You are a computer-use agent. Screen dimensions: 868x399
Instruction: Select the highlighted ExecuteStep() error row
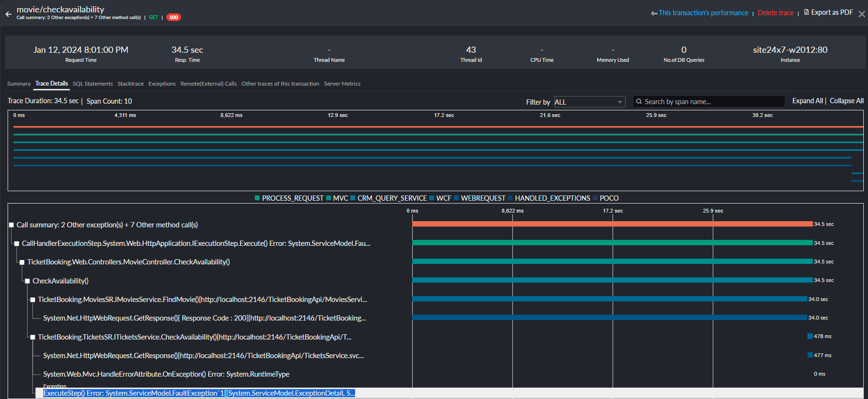(199, 393)
